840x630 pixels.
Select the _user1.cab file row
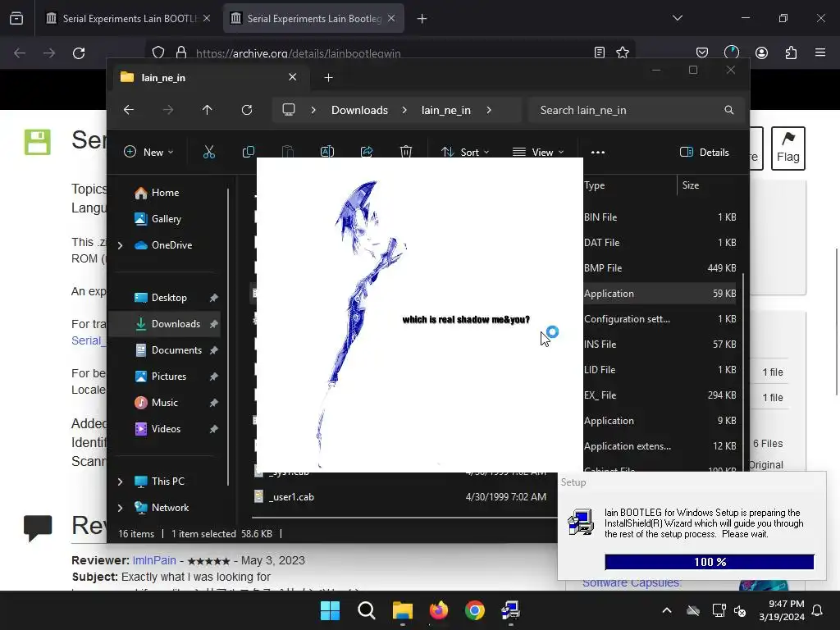tap(404, 497)
